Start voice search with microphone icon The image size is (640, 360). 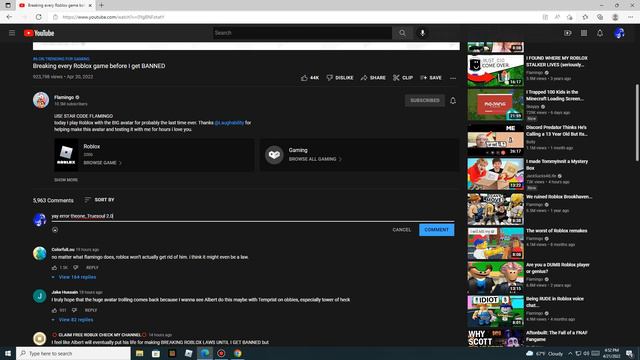(422, 33)
